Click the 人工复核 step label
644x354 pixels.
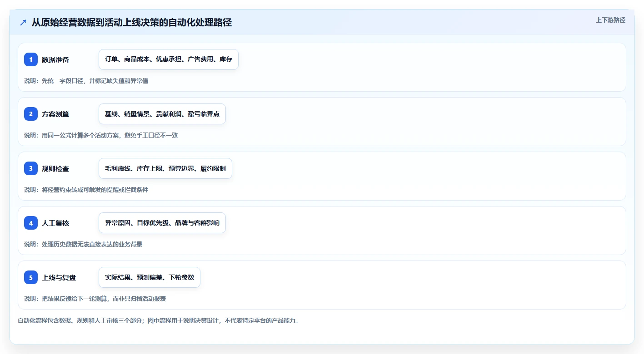(x=55, y=223)
